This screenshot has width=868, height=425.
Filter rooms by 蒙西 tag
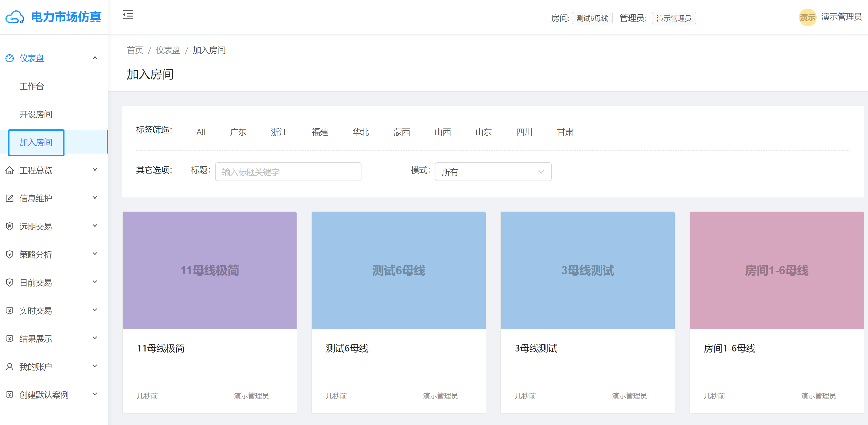402,132
